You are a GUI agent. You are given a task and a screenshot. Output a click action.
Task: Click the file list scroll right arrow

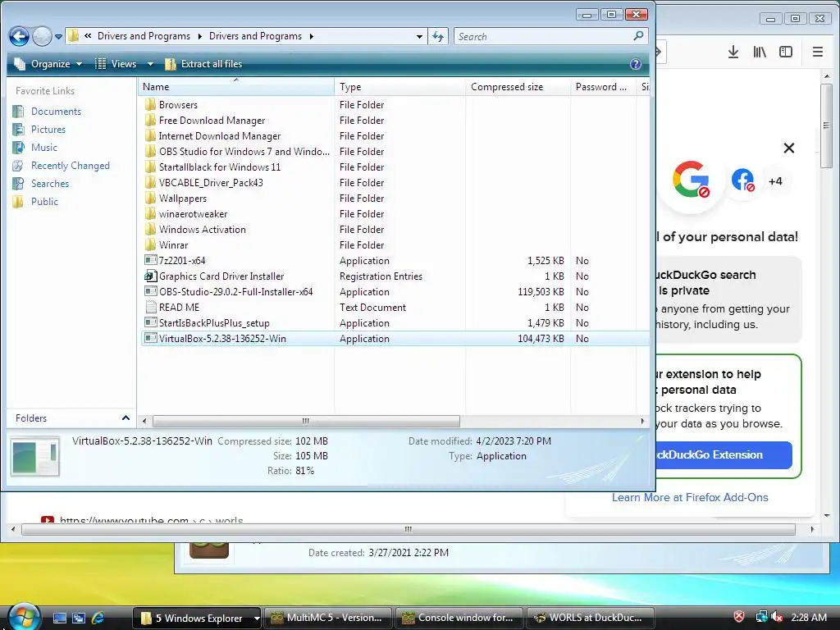point(641,421)
